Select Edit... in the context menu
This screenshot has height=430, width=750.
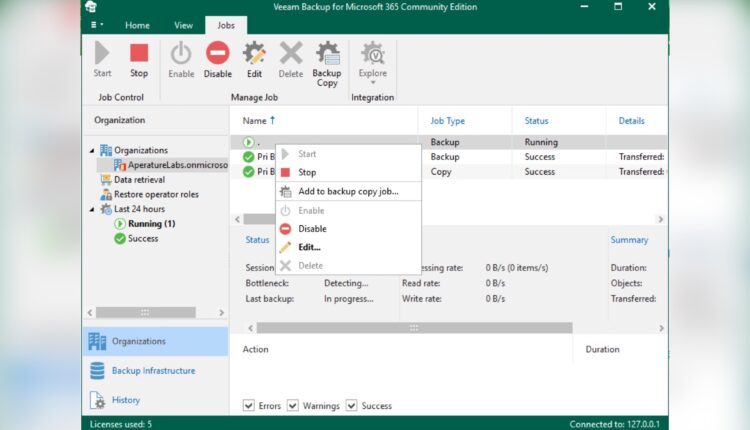pyautogui.click(x=348, y=247)
